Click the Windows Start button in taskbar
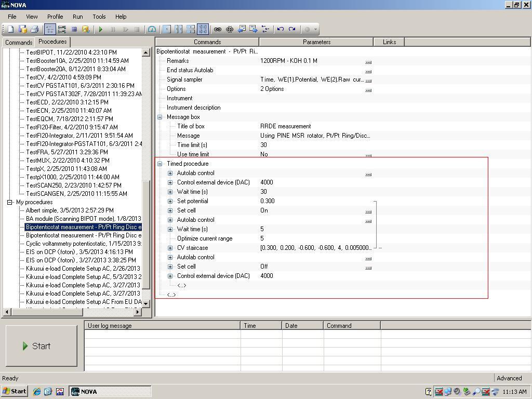The height and width of the screenshot is (399, 532). 15,392
